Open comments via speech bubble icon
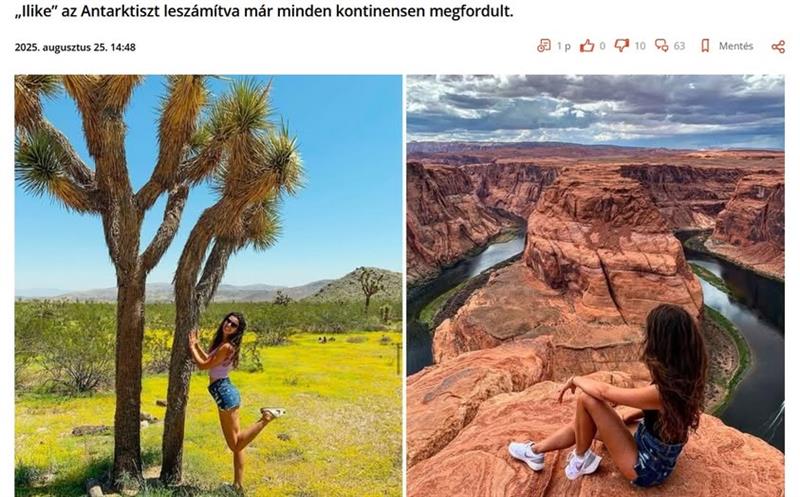 [x=662, y=46]
